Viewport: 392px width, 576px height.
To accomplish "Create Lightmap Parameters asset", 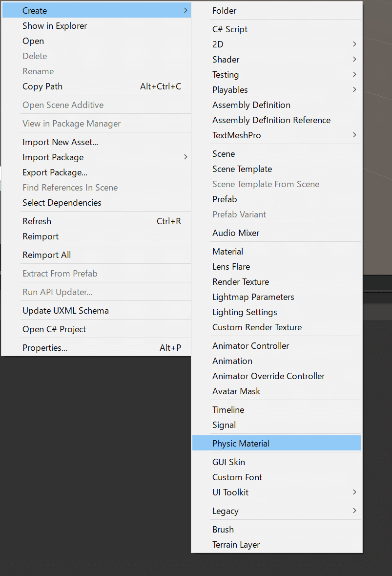I will [277, 297].
